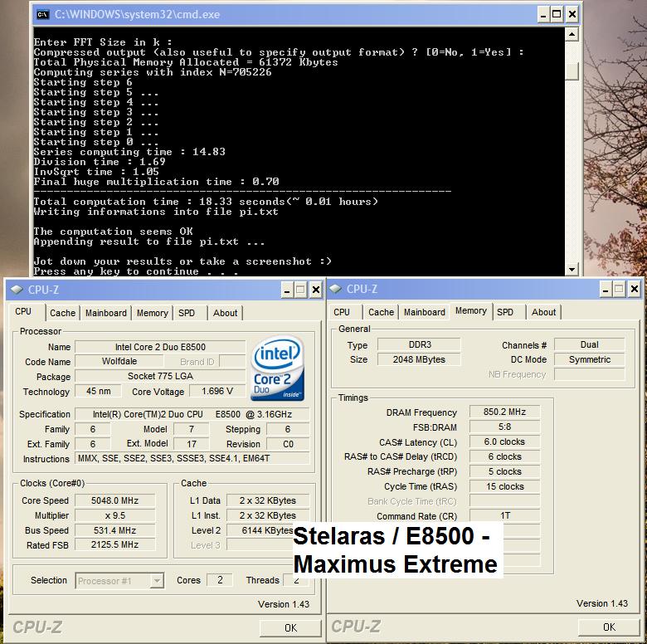The width and height of the screenshot is (647, 644).
Task: Click the Package value 'Socket 775 LGA'
Action: [x=160, y=376]
